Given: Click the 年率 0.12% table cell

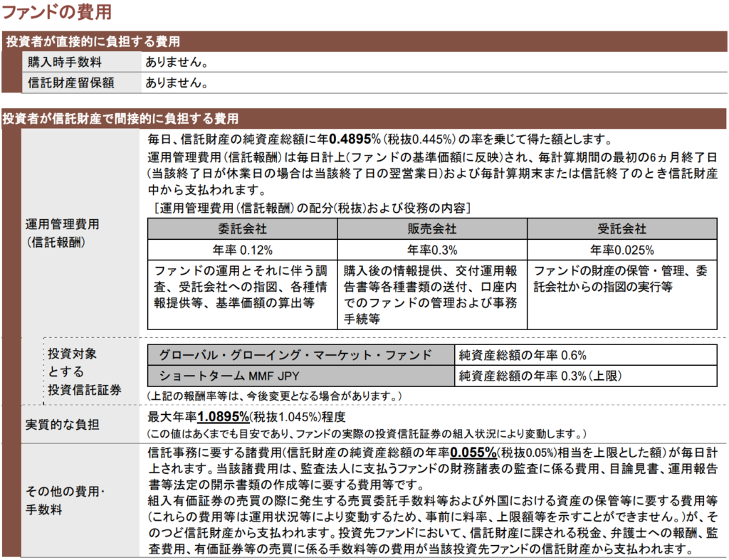Looking at the screenshot, I should tap(242, 250).
